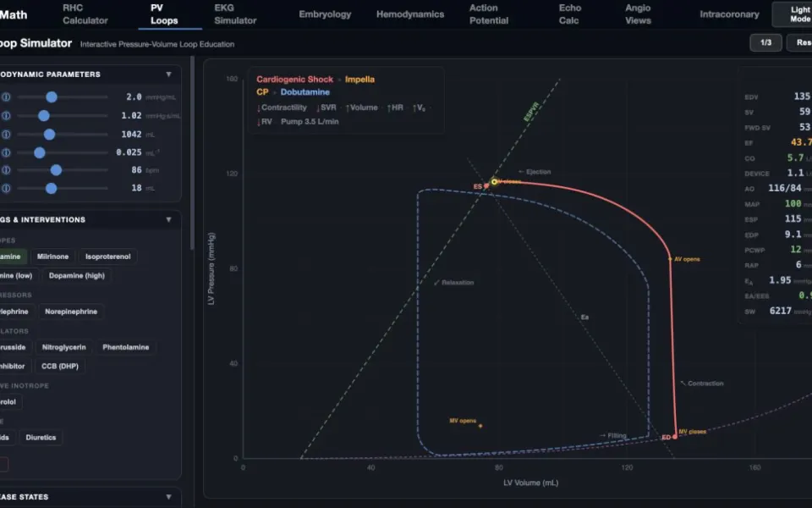Open the Angio Views tab
This screenshot has height=508, width=812.
pos(638,14)
